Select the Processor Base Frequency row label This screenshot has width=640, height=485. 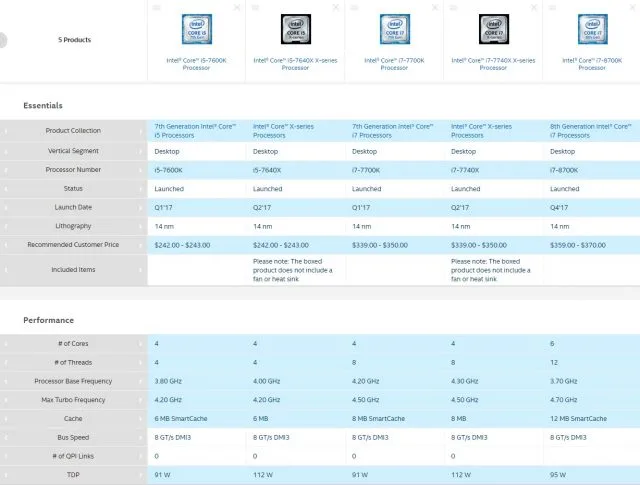tap(73, 381)
